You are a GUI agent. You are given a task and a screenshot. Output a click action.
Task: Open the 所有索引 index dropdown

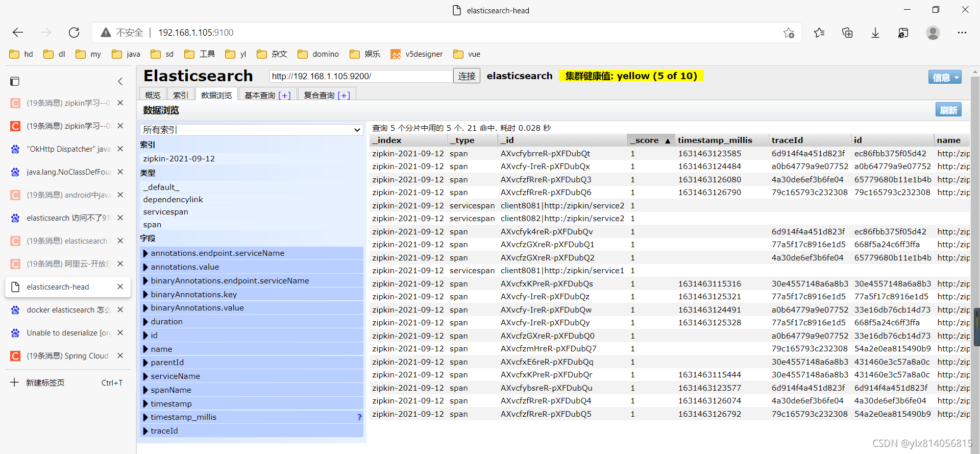tap(251, 130)
